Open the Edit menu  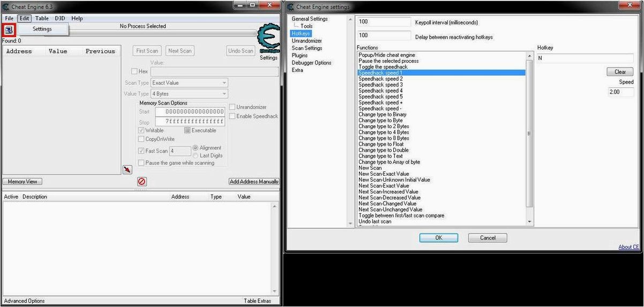24,18
